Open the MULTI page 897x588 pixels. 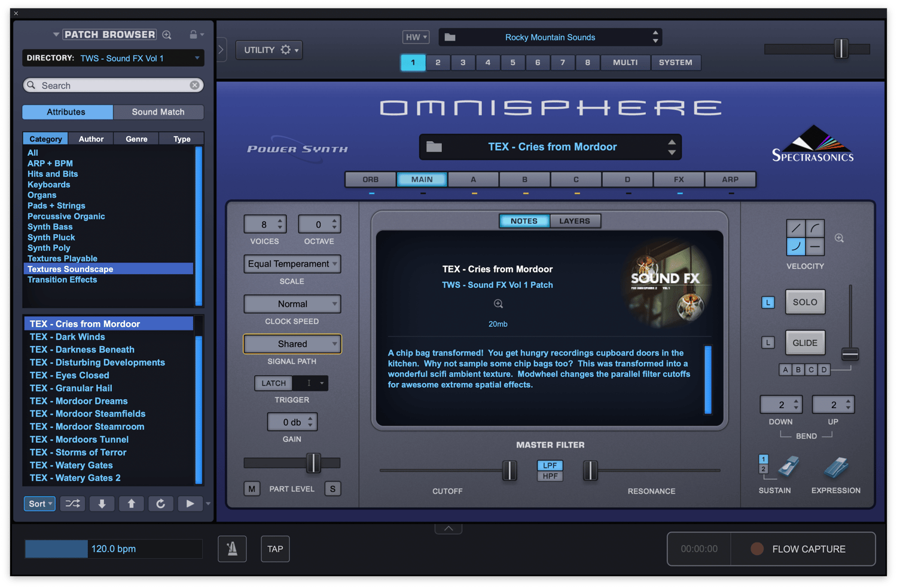pyautogui.click(x=626, y=62)
